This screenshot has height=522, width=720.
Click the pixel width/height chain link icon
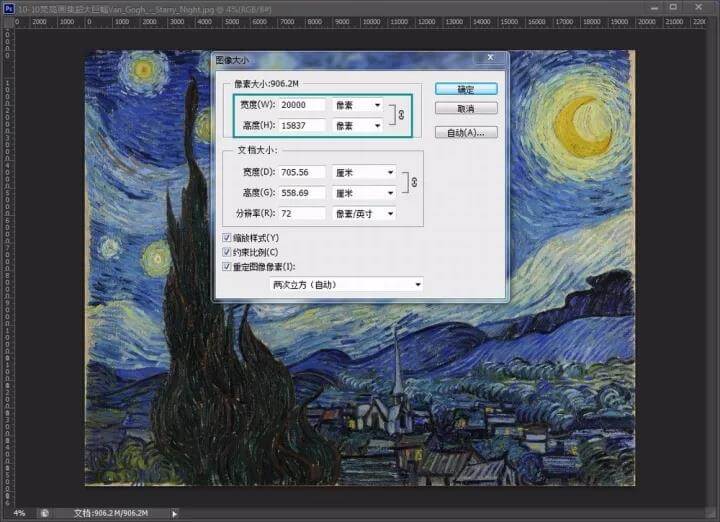[x=401, y=115]
